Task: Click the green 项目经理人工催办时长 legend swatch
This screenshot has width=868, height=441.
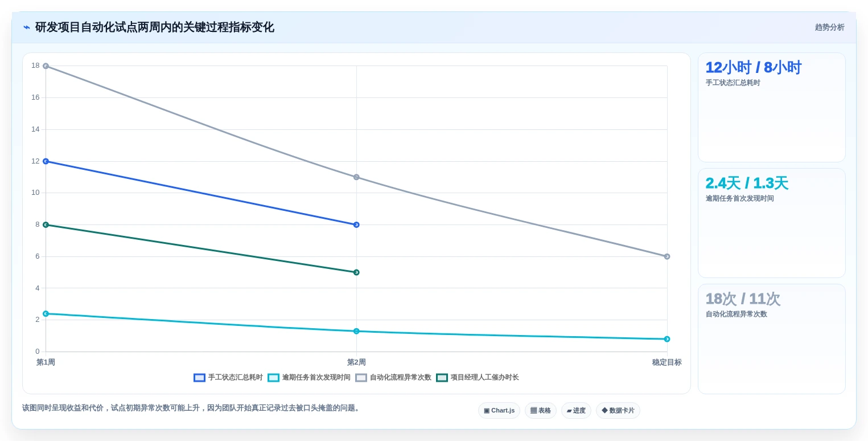Action: pyautogui.click(x=442, y=378)
